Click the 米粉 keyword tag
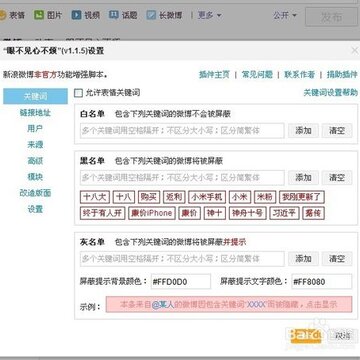The width and height of the screenshot is (360, 360). (265, 197)
